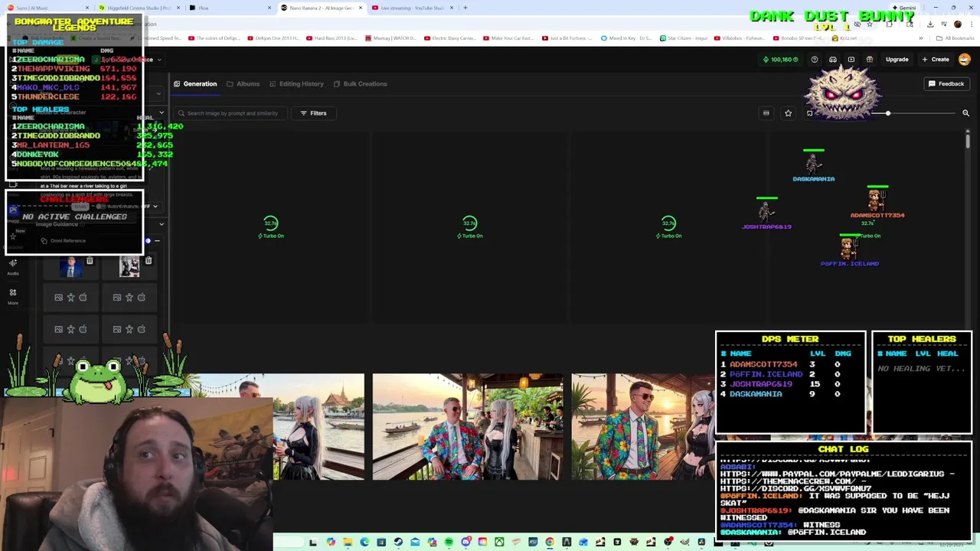Open the Audio section in left sidebar
Image resolution: width=980 pixels, height=551 pixels.
pyautogui.click(x=13, y=266)
